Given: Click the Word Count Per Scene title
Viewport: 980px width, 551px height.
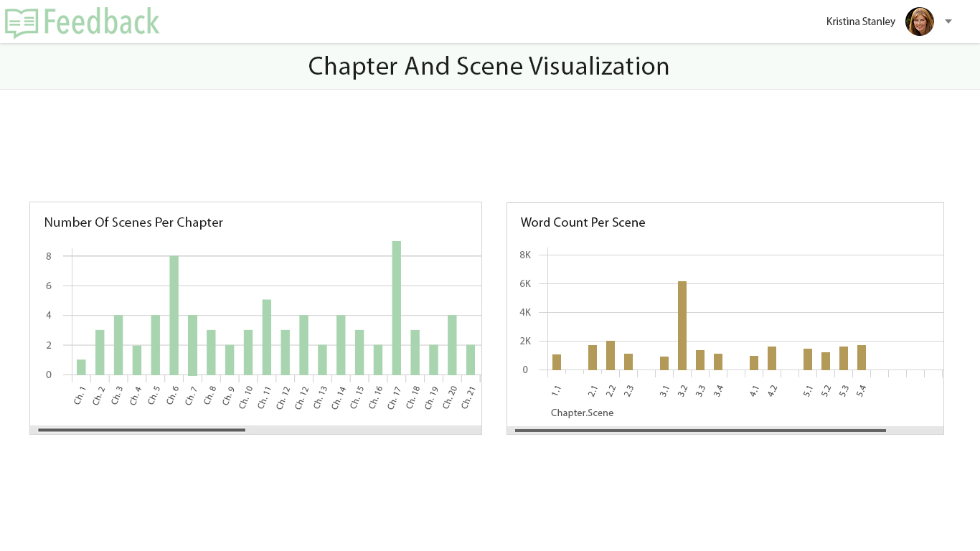Looking at the screenshot, I should [x=583, y=222].
